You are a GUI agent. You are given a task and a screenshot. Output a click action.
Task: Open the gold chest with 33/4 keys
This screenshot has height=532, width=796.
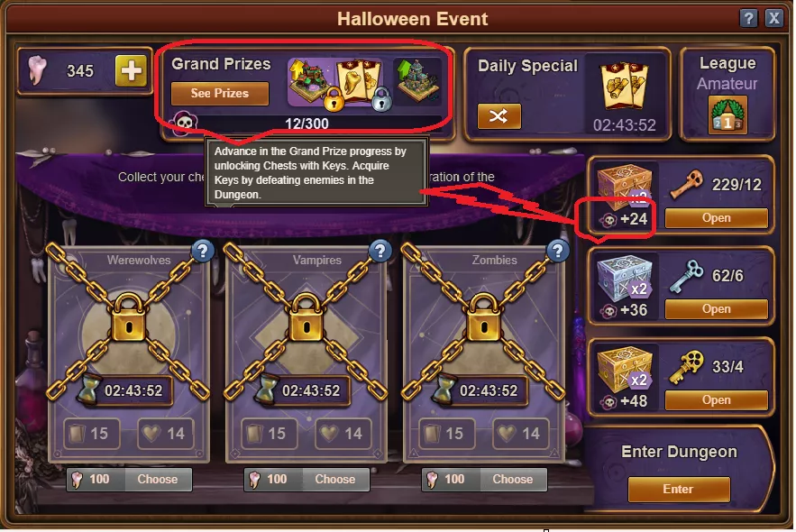point(717,400)
